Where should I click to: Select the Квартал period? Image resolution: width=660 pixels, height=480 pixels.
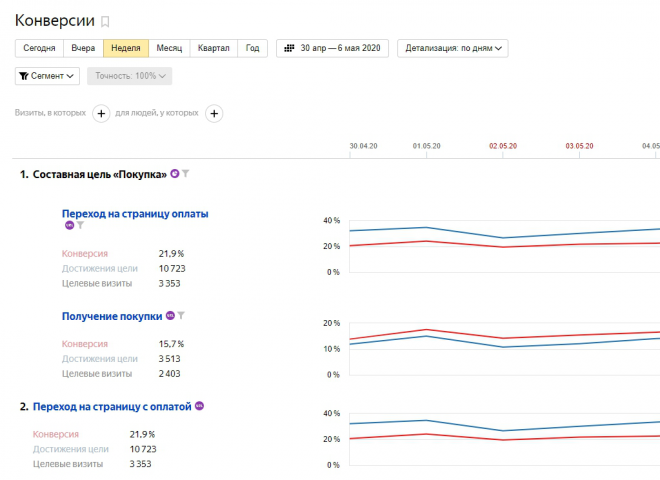click(x=214, y=48)
